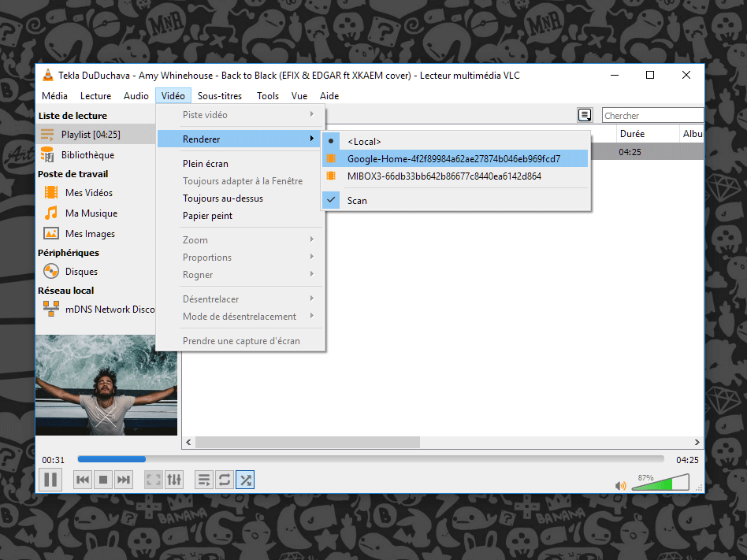Open the Lecture menu

96,96
